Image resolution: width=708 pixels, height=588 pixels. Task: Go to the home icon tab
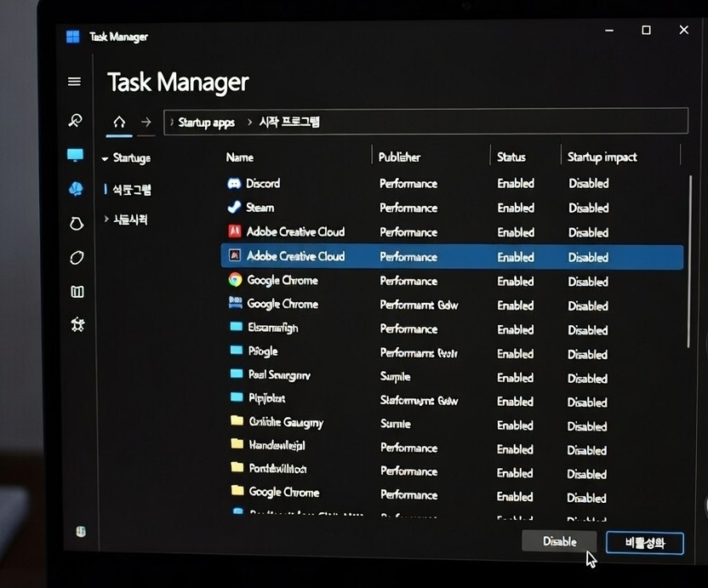click(x=119, y=122)
